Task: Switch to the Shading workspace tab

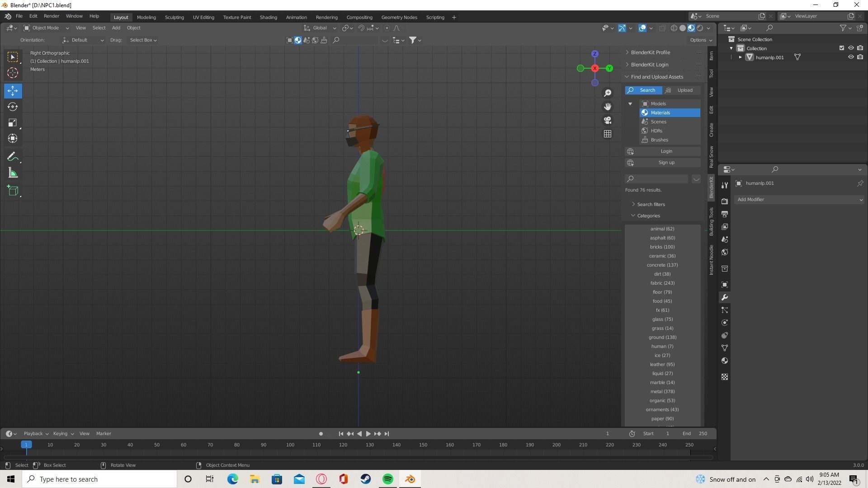Action: (268, 17)
